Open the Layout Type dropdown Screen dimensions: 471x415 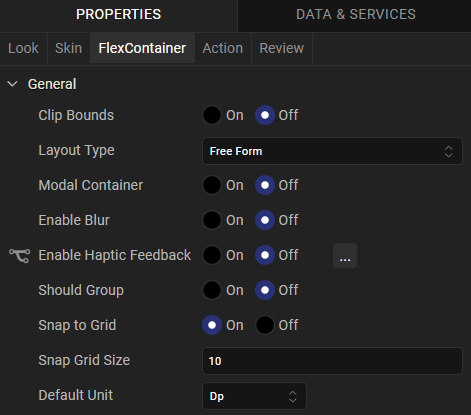(x=332, y=151)
